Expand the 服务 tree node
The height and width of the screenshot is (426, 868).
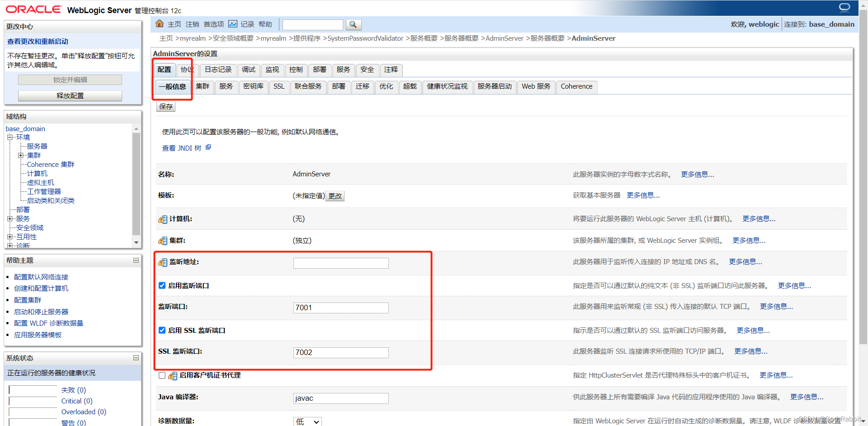10,218
